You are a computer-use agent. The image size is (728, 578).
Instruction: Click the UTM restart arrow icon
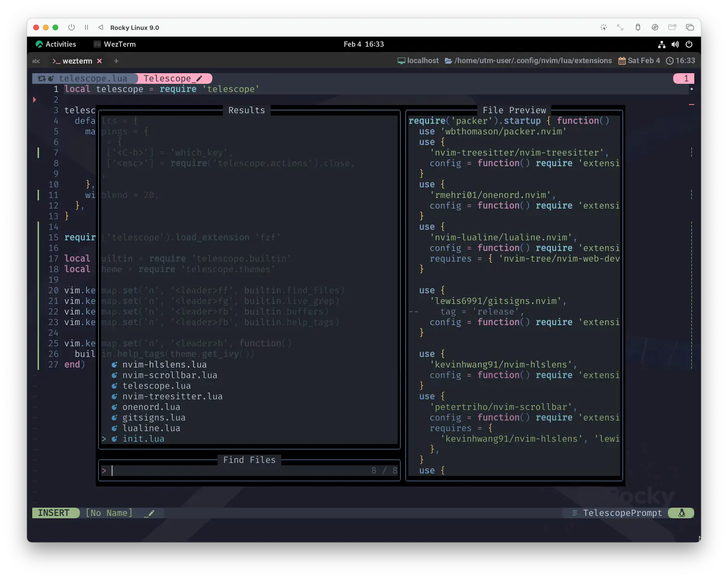pyautogui.click(x=101, y=27)
